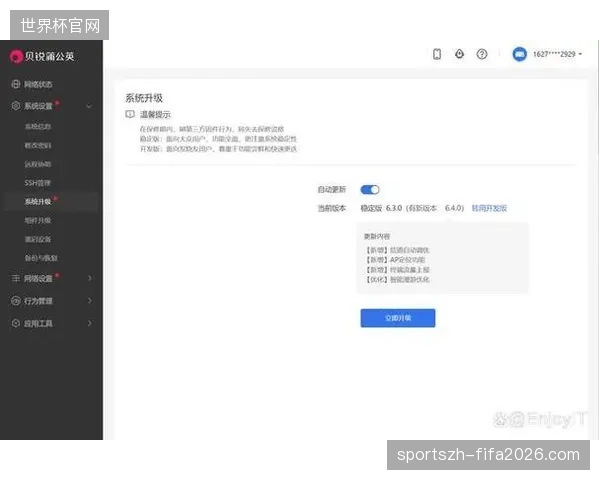Click the 转用开发版 link

(x=489, y=208)
